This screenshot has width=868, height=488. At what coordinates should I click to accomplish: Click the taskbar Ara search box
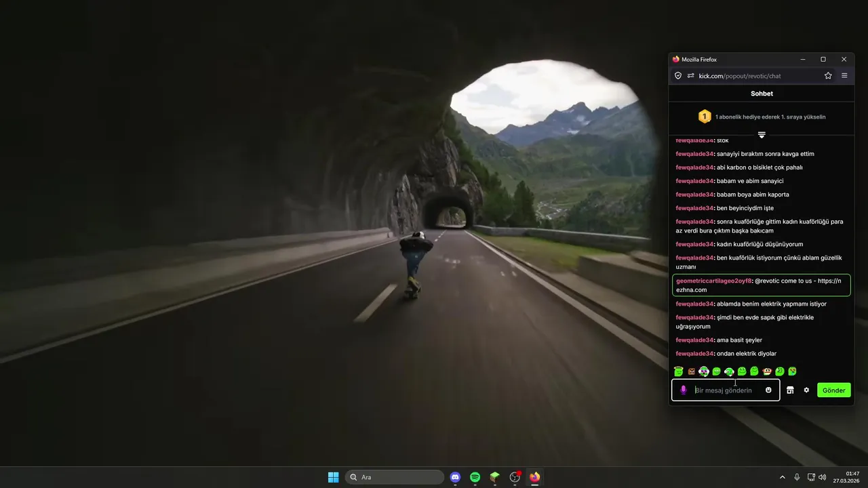click(395, 477)
